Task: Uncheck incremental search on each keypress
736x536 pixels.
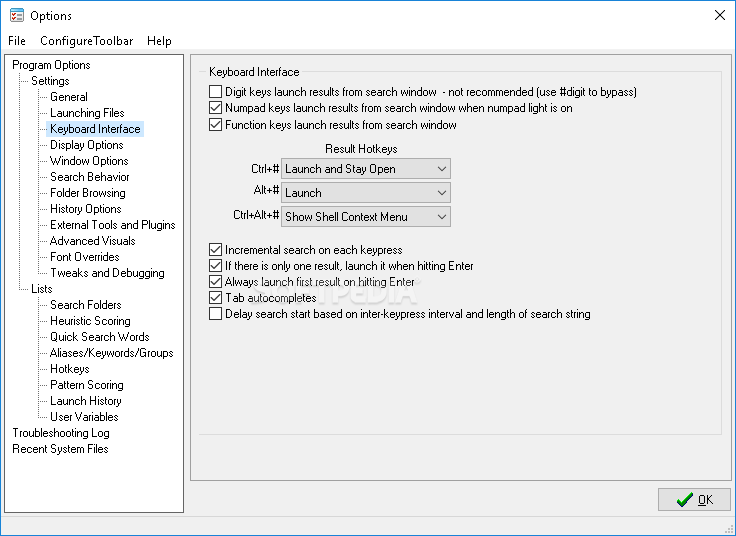Action: point(215,250)
